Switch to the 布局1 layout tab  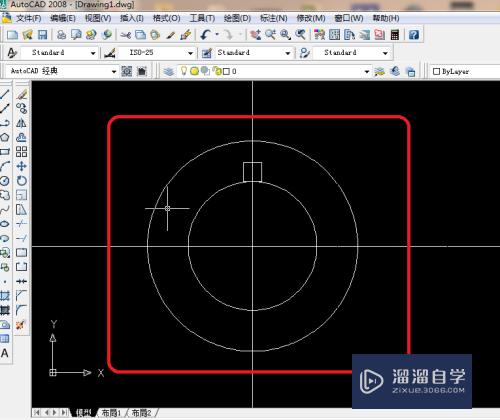pyautogui.click(x=111, y=413)
